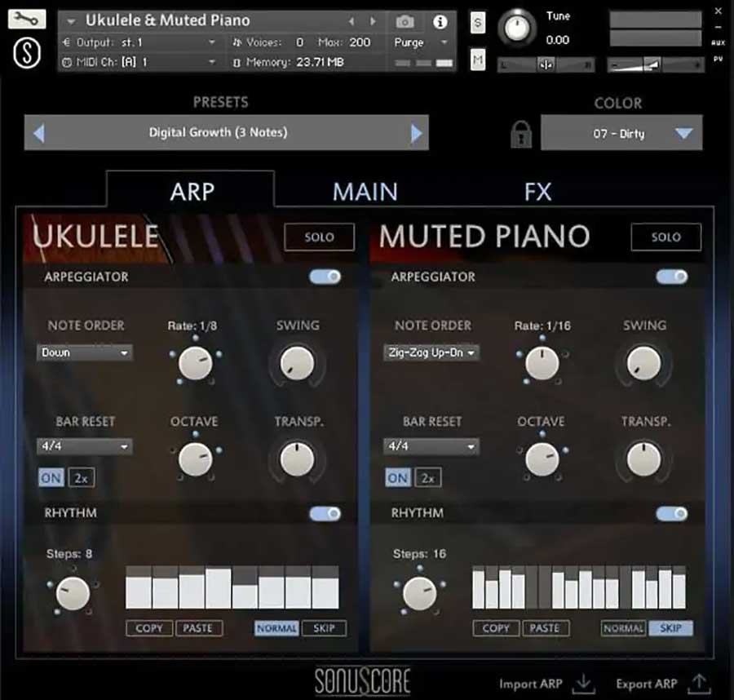Viewport: 734px width, 700px height.
Task: Switch to the ARP tab
Action: pos(191,191)
